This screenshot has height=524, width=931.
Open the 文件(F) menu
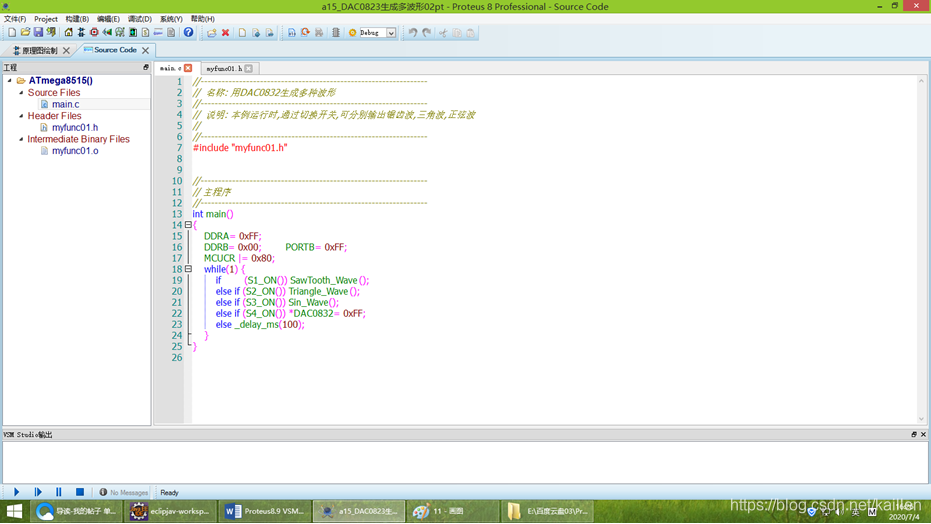click(15, 19)
